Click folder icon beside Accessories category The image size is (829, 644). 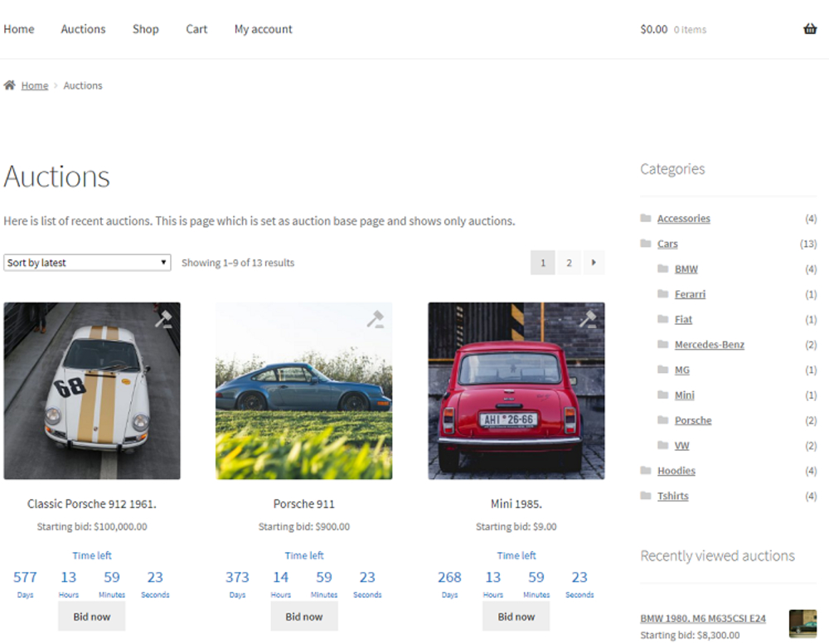[x=646, y=218]
